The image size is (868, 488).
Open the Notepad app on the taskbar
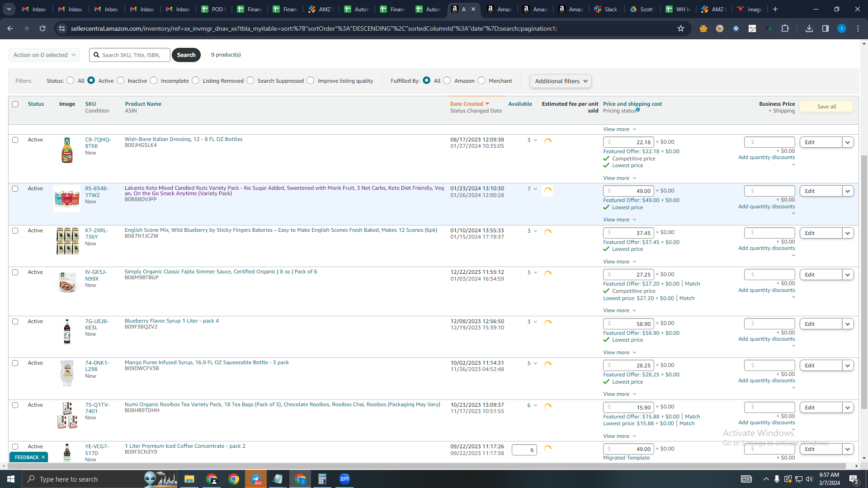click(278, 479)
